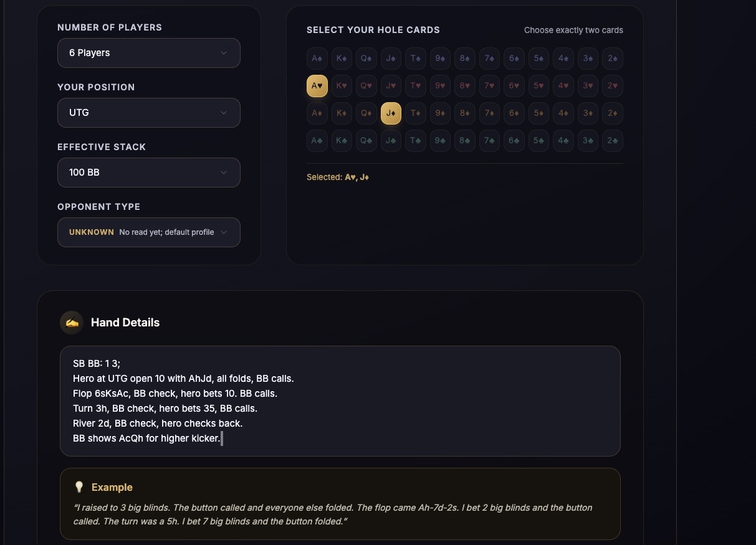Expand the Opponent Type dropdown

click(148, 232)
